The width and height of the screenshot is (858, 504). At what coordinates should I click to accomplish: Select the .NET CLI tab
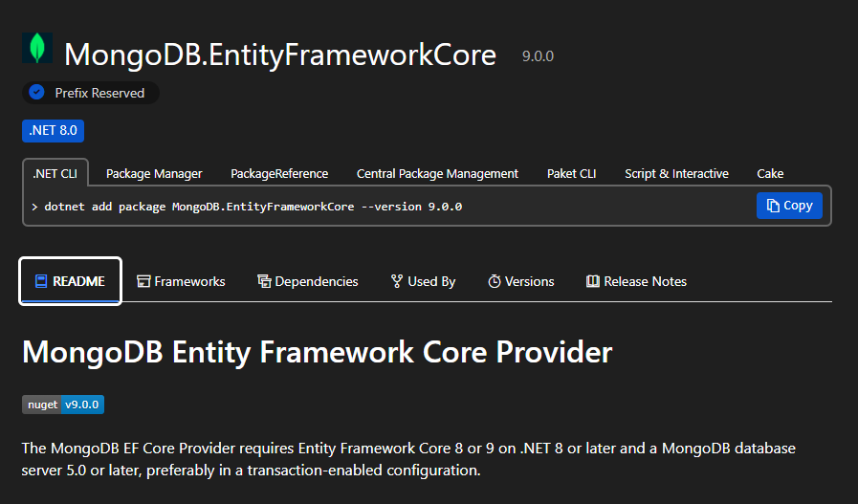point(55,173)
